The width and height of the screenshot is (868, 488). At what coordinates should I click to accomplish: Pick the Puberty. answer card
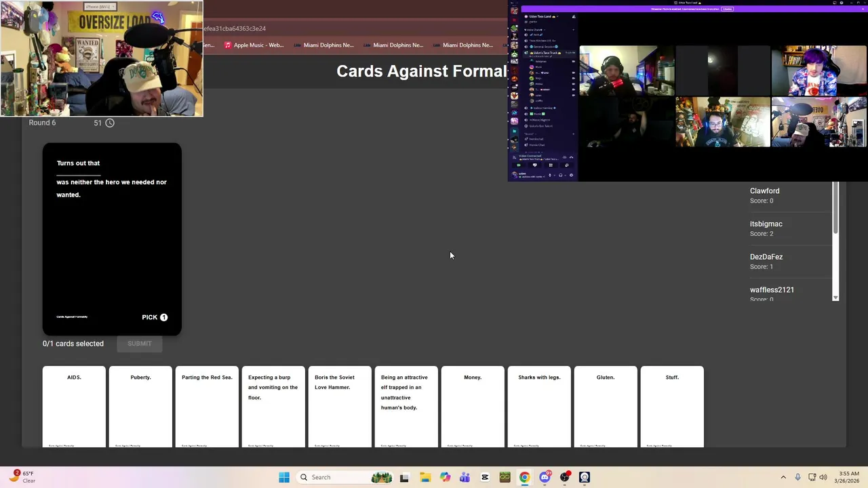click(x=140, y=407)
